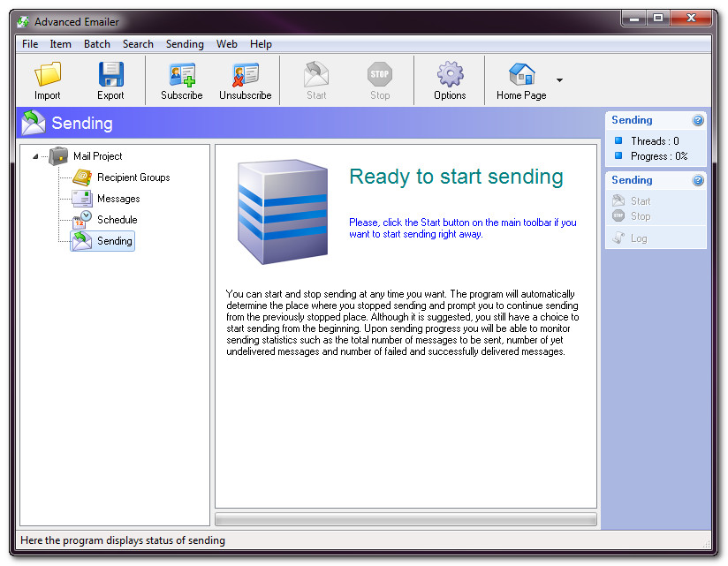
Task: Click the Threads blue square indicator
Action: tap(618, 140)
